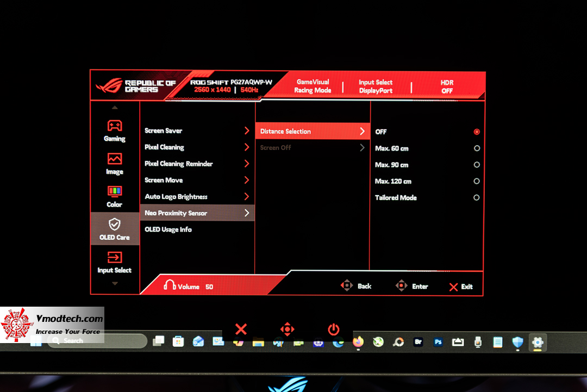587x392 pixels.
Task: Click the Volume 50 value
Action: click(x=209, y=287)
